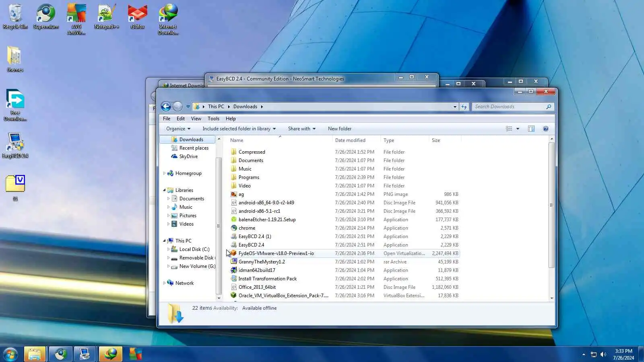Switch to EasyBCD taskbar button
This screenshot has width=644, height=362.
tap(85, 354)
